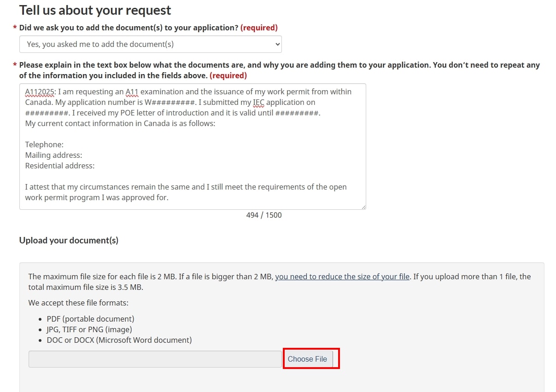Click the misspelled word 'A112025' in text box

click(39, 92)
